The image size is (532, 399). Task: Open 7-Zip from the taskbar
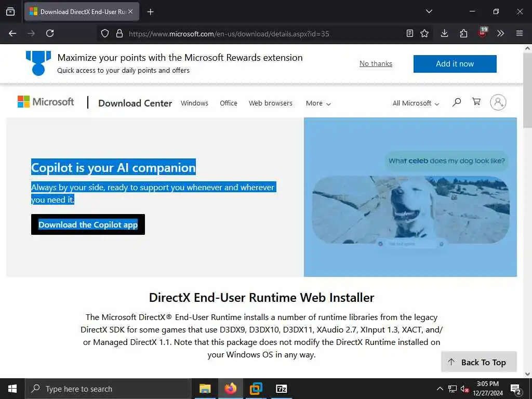pyautogui.click(x=282, y=389)
